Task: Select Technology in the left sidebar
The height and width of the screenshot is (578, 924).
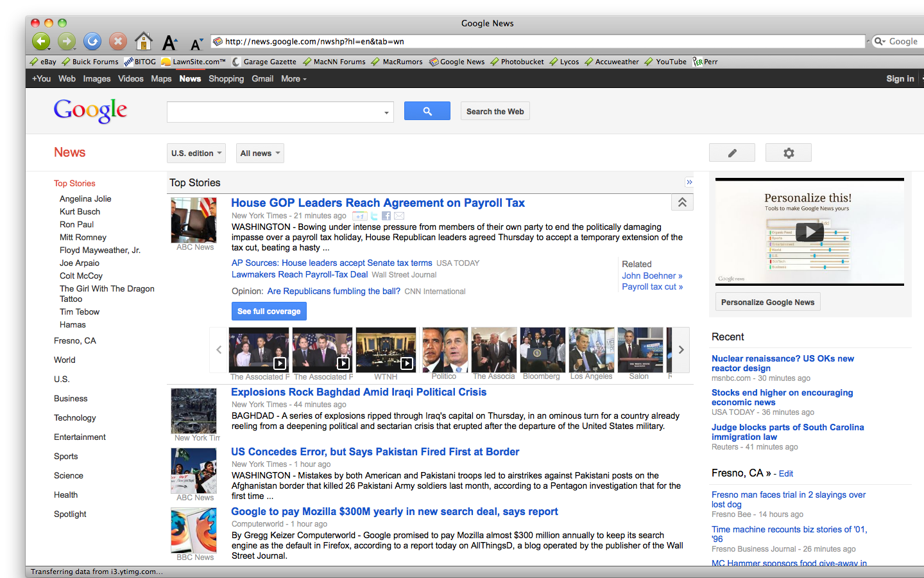Action: point(75,417)
